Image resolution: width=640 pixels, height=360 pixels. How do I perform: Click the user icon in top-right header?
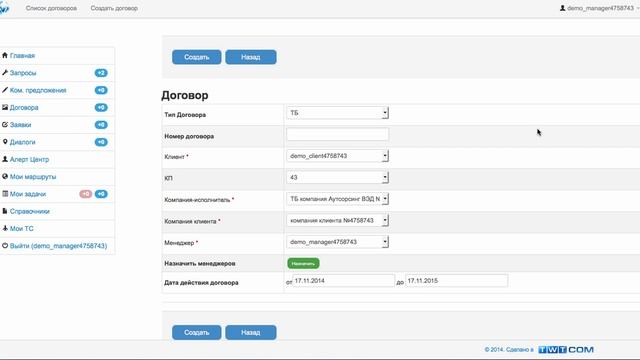pos(562,8)
